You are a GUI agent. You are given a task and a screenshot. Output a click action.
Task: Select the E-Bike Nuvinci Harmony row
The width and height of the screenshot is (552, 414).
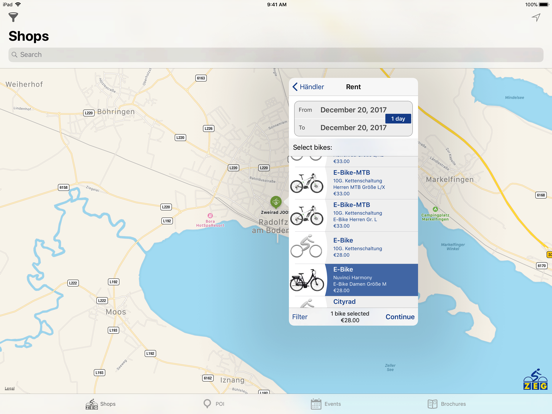coord(353,280)
